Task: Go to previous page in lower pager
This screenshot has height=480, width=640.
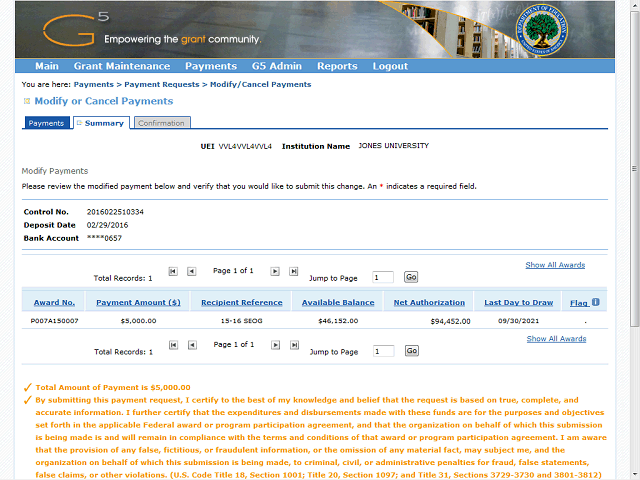Action: (x=192, y=345)
